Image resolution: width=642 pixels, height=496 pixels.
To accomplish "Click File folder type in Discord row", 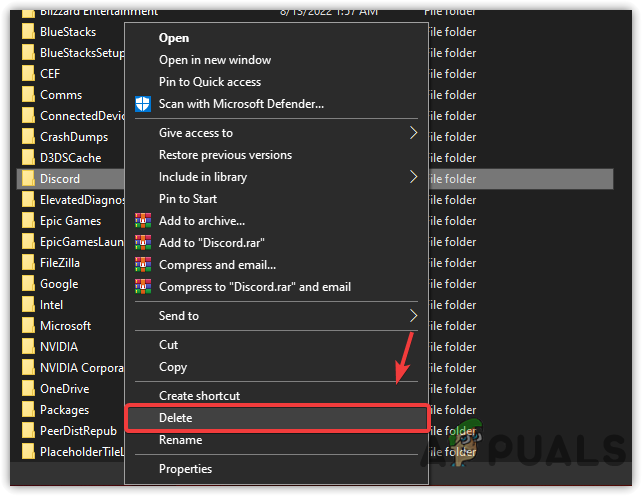I will 453,179.
